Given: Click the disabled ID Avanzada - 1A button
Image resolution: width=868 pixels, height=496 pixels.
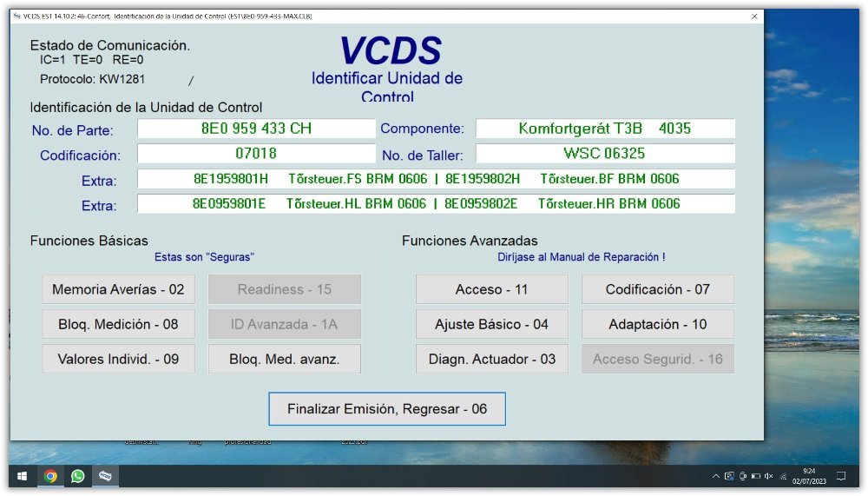Looking at the screenshot, I should 285,324.
